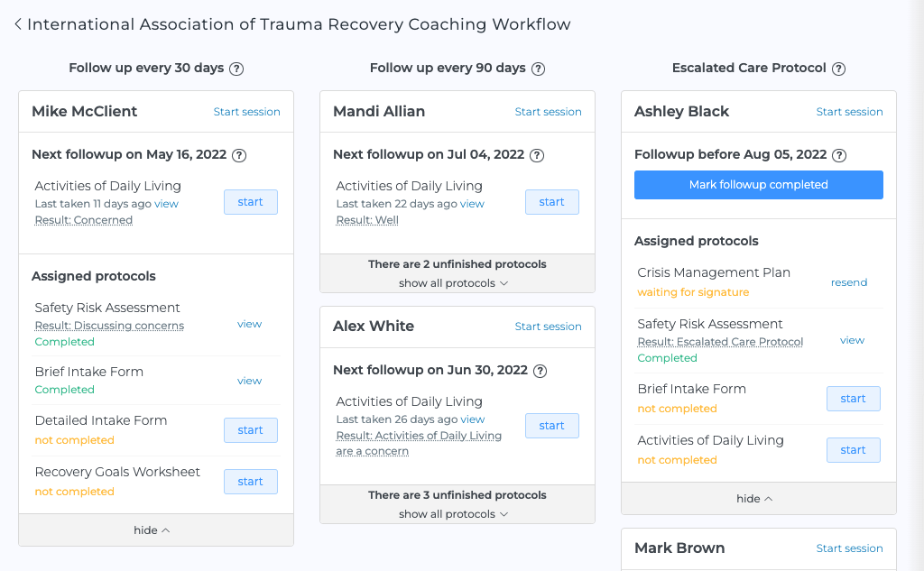
Task: Start session with Mark Brown
Action: 849,548
